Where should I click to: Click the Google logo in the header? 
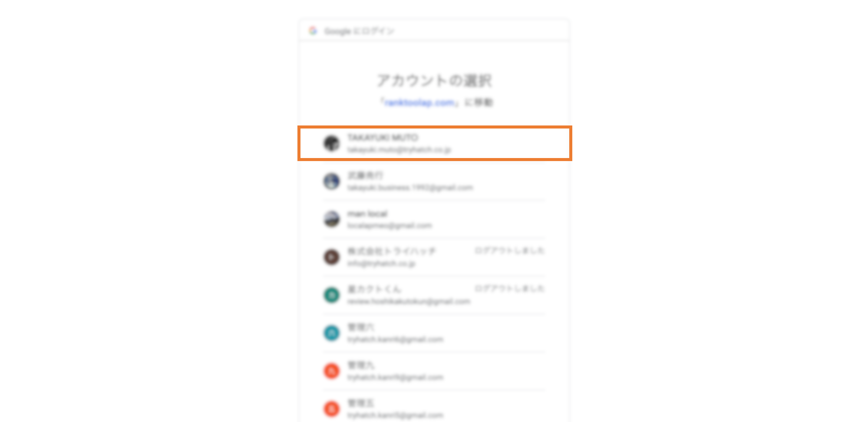(313, 31)
